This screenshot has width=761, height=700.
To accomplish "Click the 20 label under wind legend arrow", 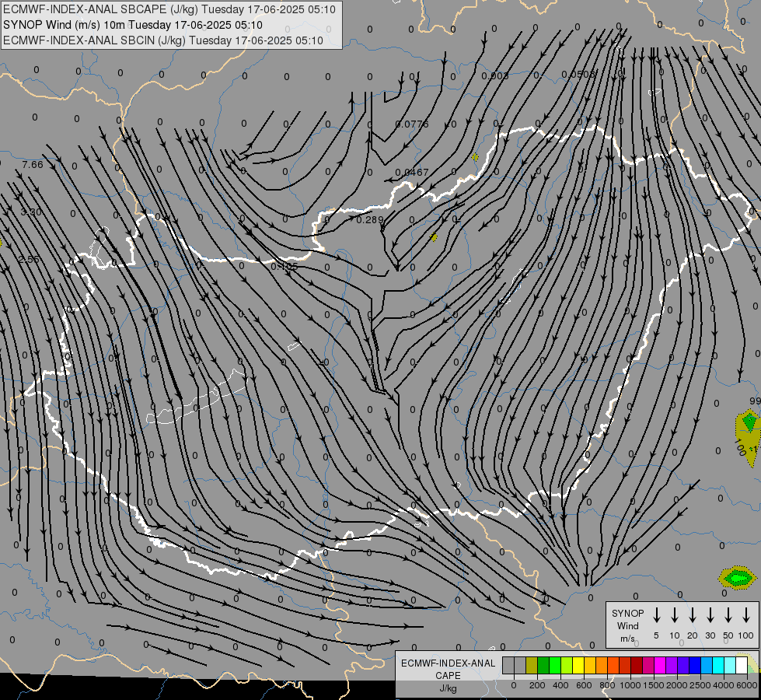I will coord(692,635).
